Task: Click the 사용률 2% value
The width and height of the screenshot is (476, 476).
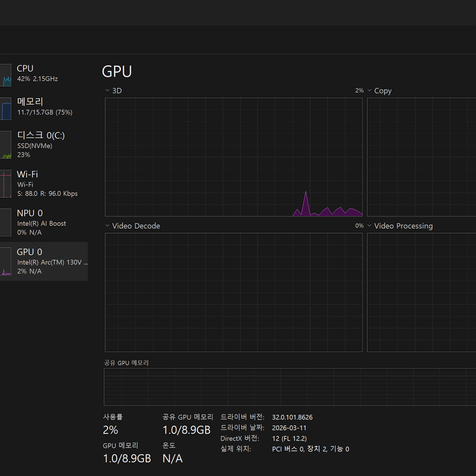Action: [x=111, y=430]
